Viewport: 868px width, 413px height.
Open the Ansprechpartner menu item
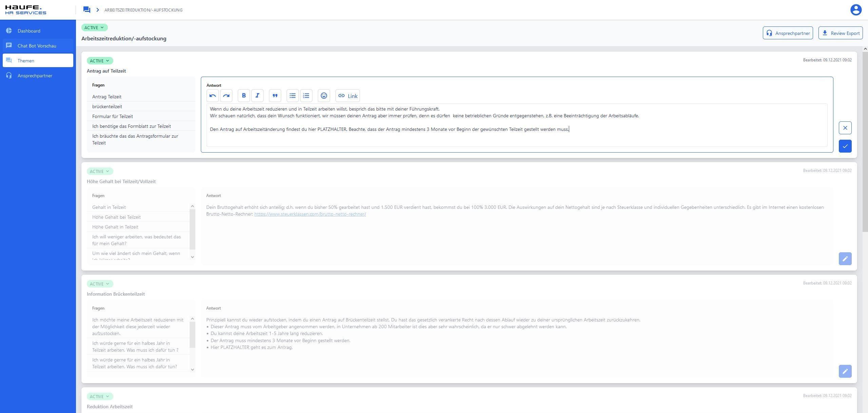tap(34, 75)
